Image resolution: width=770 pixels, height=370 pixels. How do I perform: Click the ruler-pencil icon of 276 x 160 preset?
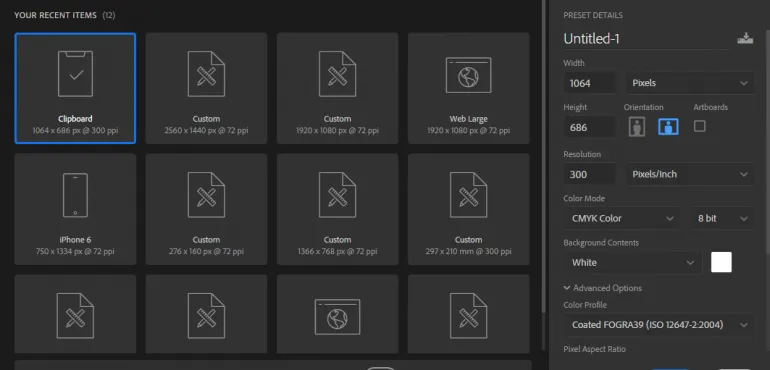(x=206, y=195)
